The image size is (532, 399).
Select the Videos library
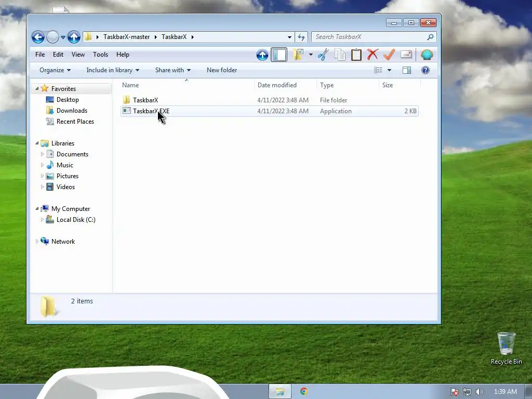(65, 187)
